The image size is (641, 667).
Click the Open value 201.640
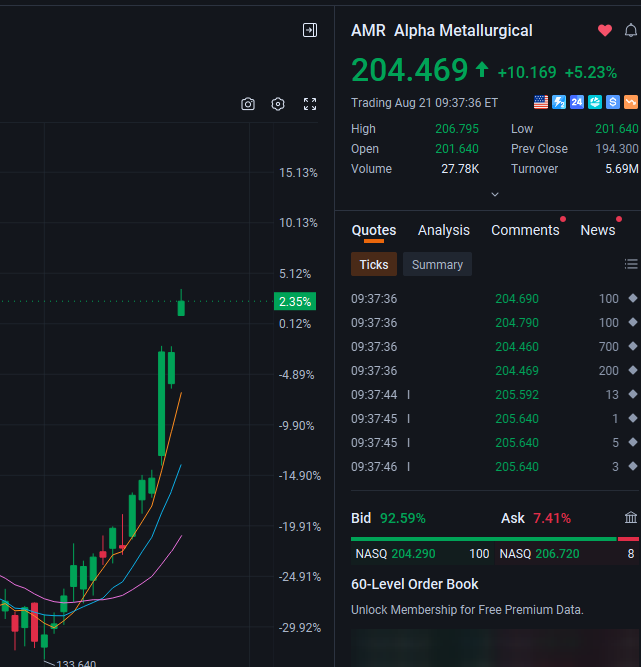point(457,148)
